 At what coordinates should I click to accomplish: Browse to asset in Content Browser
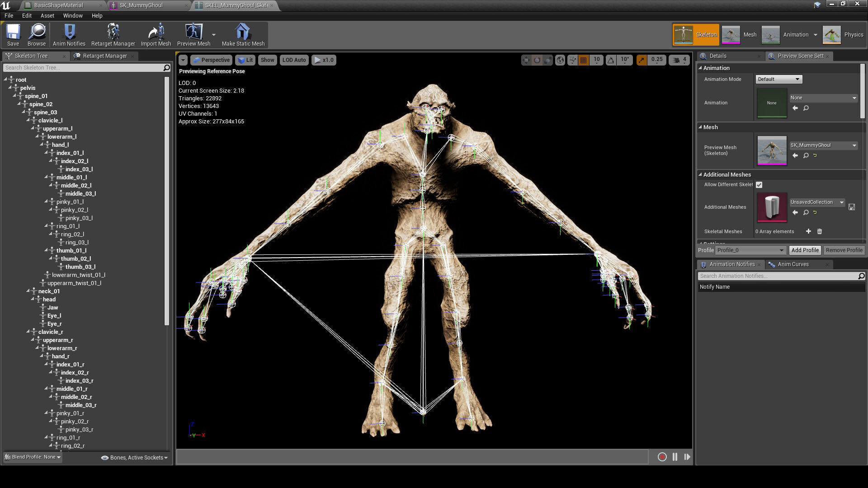click(x=37, y=35)
